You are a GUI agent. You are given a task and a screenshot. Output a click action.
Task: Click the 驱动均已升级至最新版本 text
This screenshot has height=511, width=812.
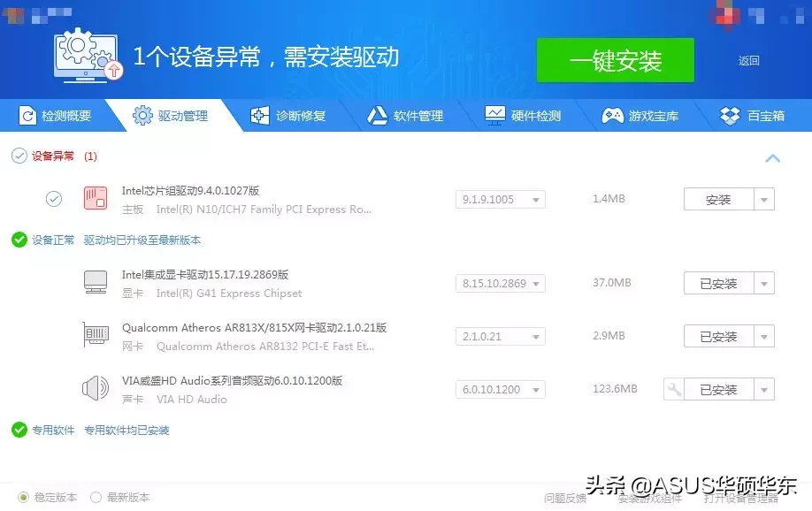(x=142, y=240)
